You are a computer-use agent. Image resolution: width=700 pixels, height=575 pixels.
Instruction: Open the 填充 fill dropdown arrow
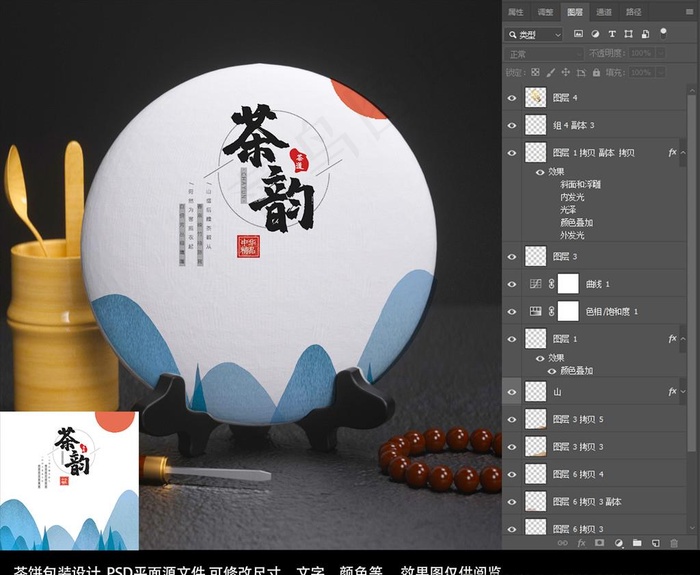(661, 72)
